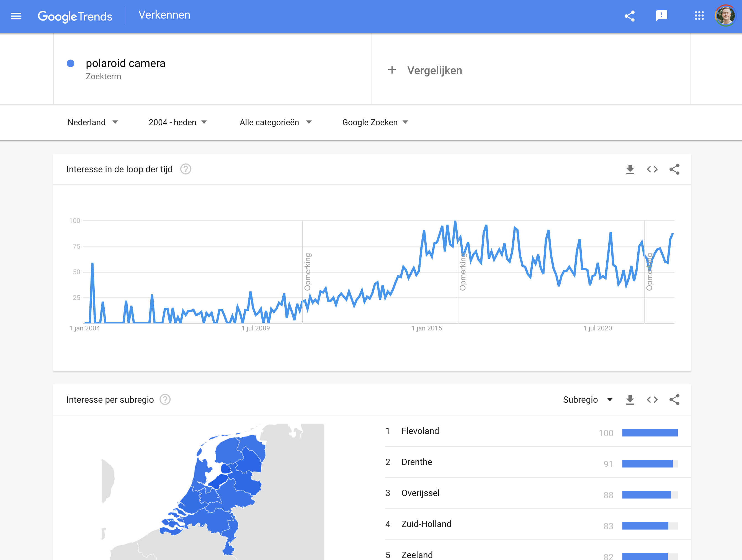Viewport: 742px width, 560px height.
Task: Go to Google Trends home logo
Action: click(75, 16)
